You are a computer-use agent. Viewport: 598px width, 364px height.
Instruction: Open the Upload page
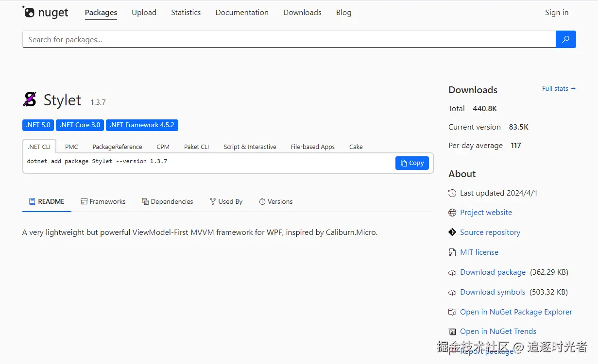tap(144, 13)
